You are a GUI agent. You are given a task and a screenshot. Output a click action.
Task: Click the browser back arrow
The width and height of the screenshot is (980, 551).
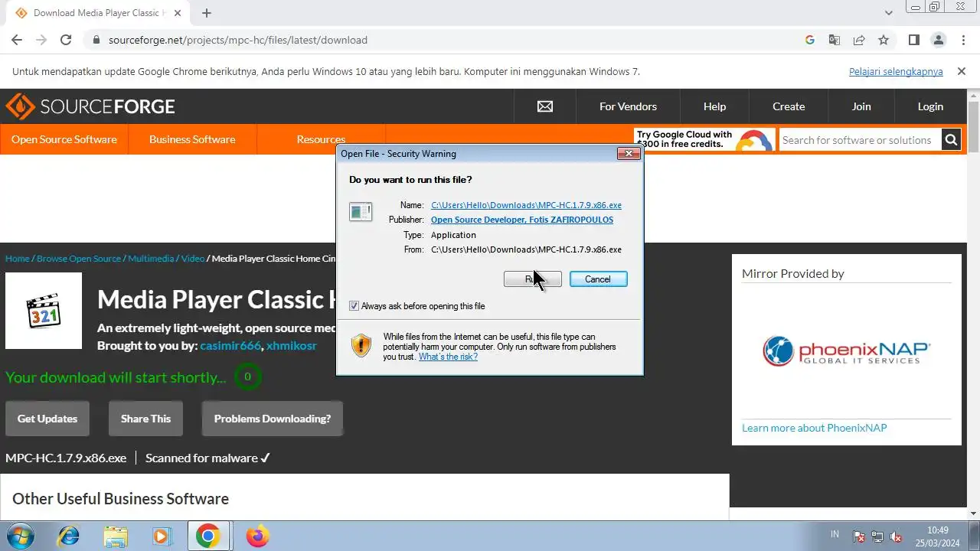click(x=17, y=40)
